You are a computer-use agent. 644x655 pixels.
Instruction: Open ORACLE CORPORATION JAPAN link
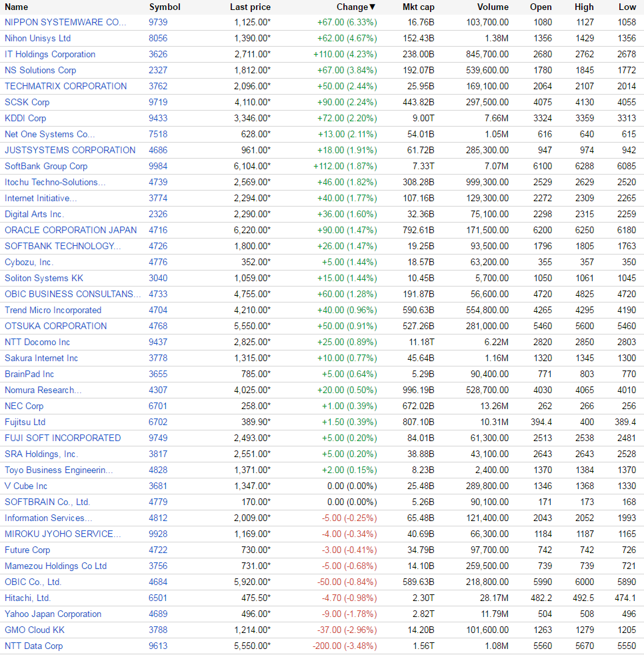coord(71,230)
